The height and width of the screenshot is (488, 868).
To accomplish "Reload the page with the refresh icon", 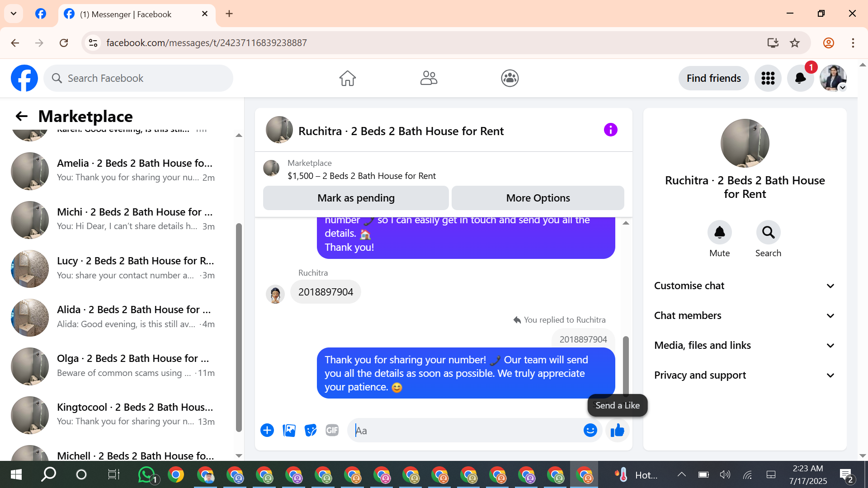I will (x=64, y=43).
